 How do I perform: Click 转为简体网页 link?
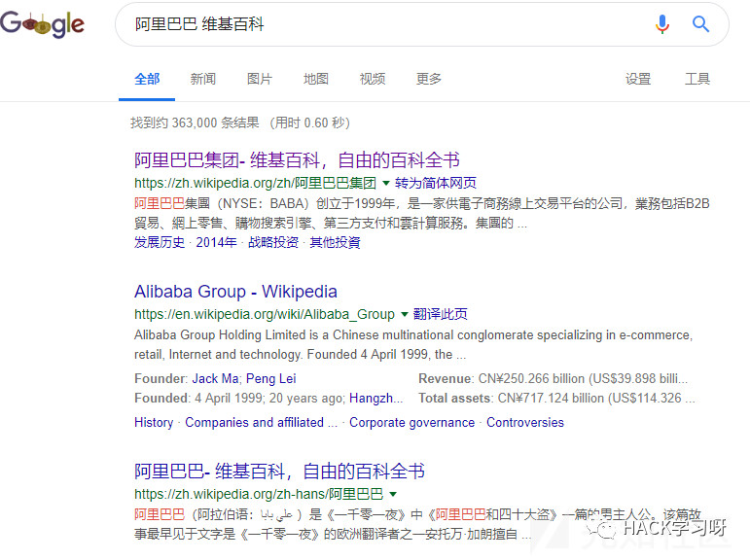pos(435,183)
